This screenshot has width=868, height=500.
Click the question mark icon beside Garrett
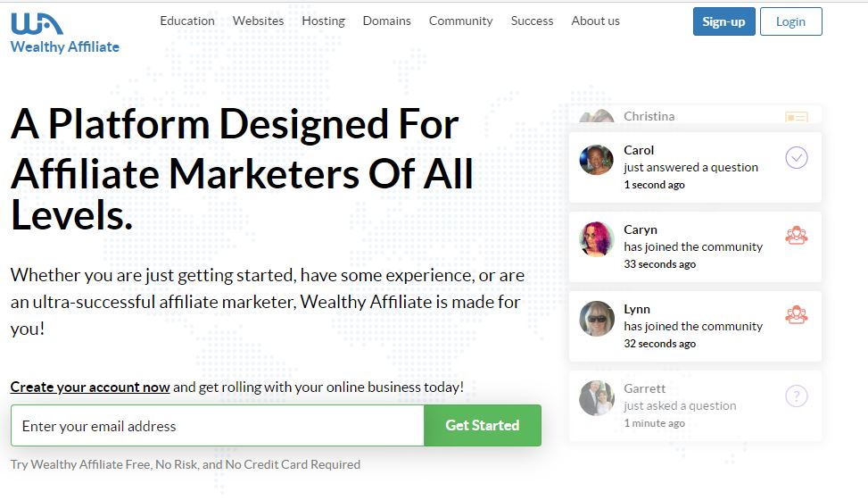point(796,396)
